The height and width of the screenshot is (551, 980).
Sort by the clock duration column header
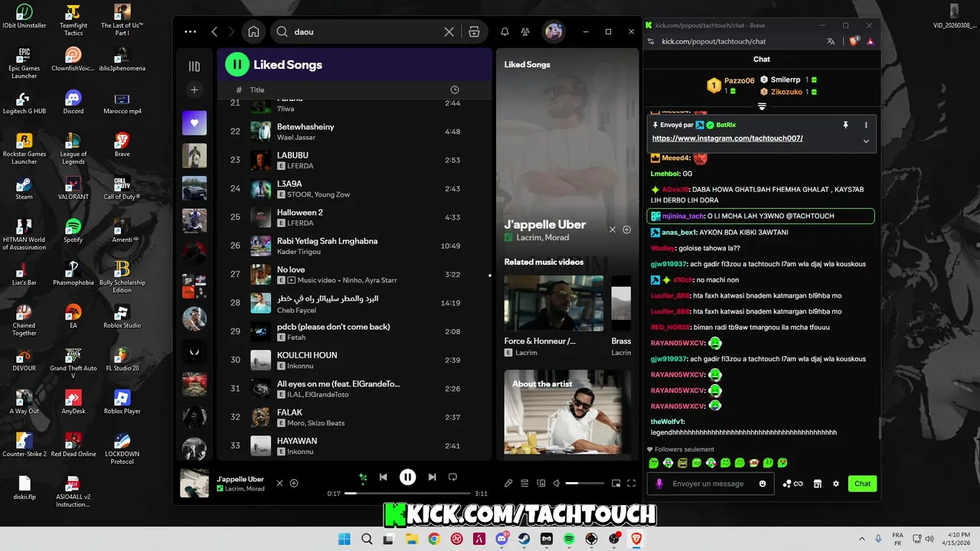(x=455, y=90)
